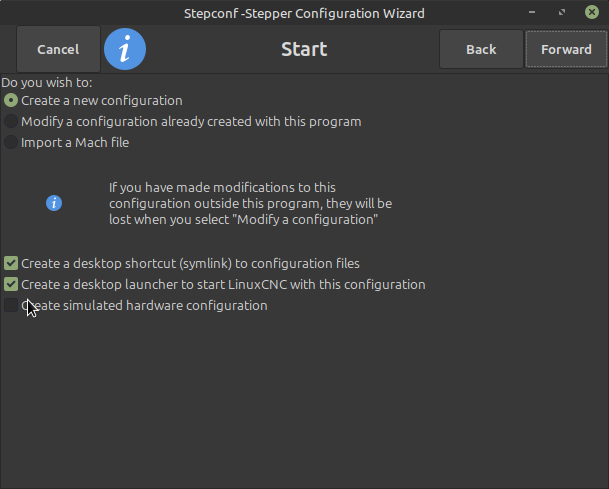609x489 pixels.
Task: Go to the next page with Forward
Action: (566, 49)
